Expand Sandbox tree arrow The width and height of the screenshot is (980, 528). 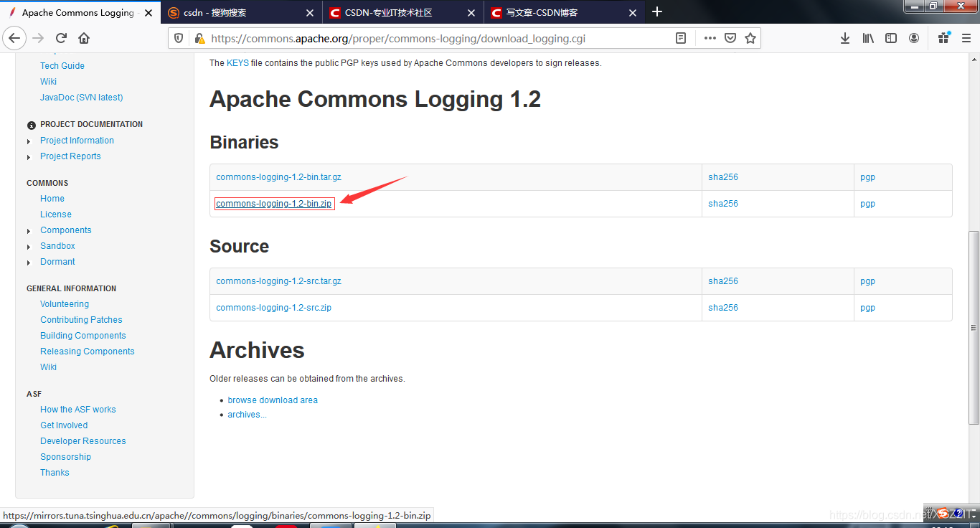(29, 247)
